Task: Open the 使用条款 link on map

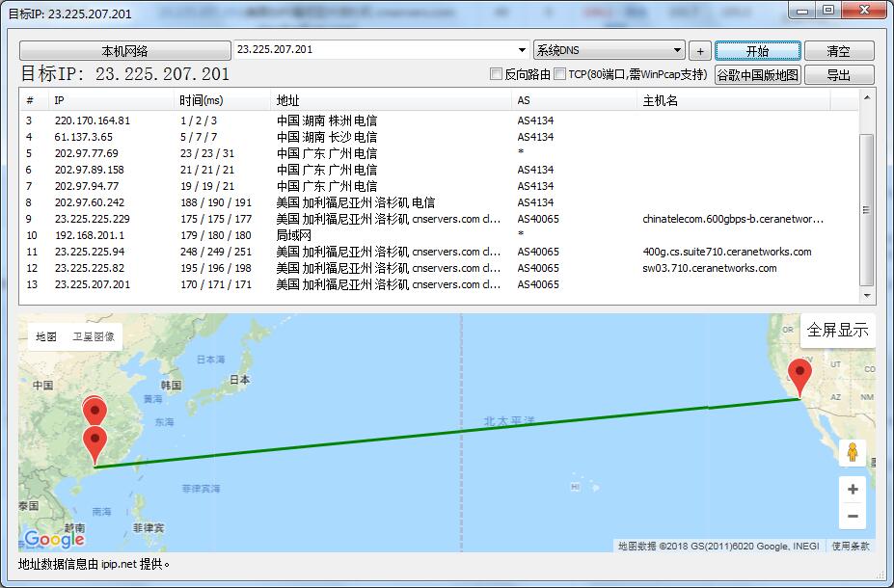Action: point(851,546)
